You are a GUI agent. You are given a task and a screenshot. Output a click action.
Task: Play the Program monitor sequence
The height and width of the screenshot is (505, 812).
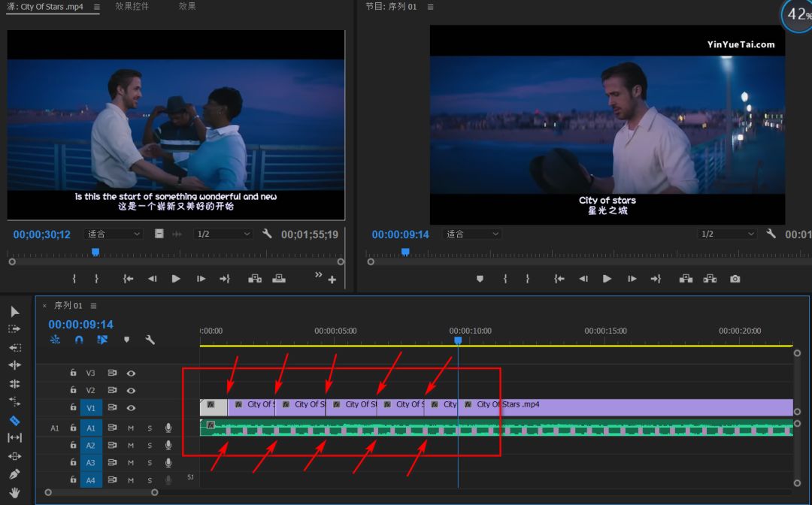click(607, 279)
